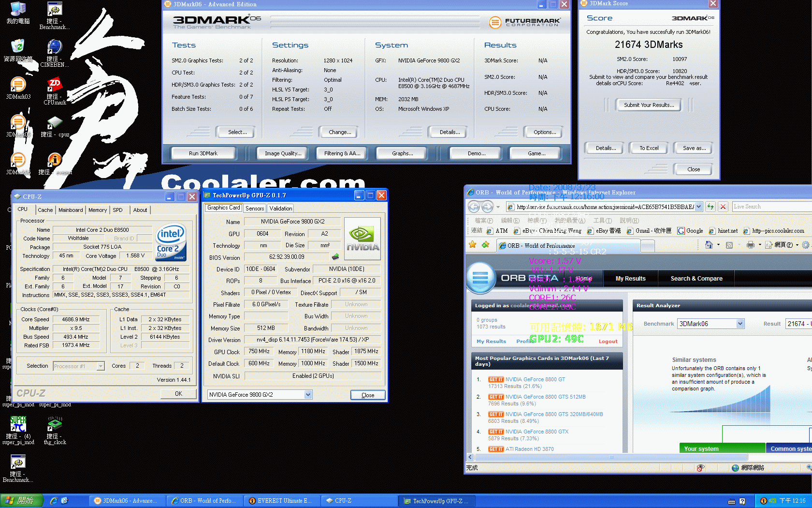This screenshot has height=508, width=812.
Task: Select the Recycle Bin desktop icon
Action: click(18, 50)
